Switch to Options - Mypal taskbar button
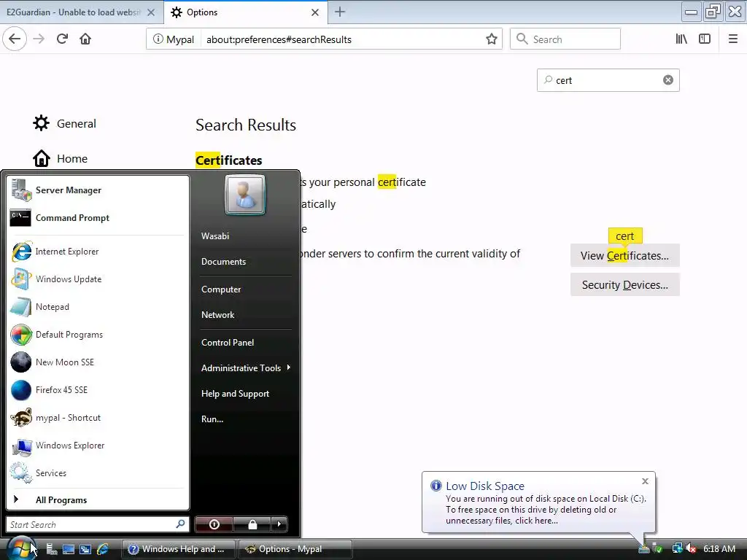The height and width of the screenshot is (560, 747). click(295, 549)
